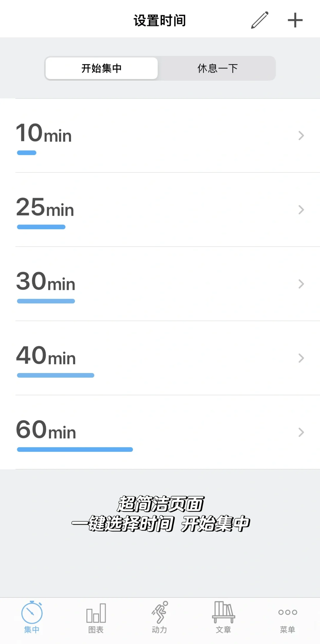Click the 40min row chevron
The width and height of the screenshot is (320, 644).
tap(301, 358)
